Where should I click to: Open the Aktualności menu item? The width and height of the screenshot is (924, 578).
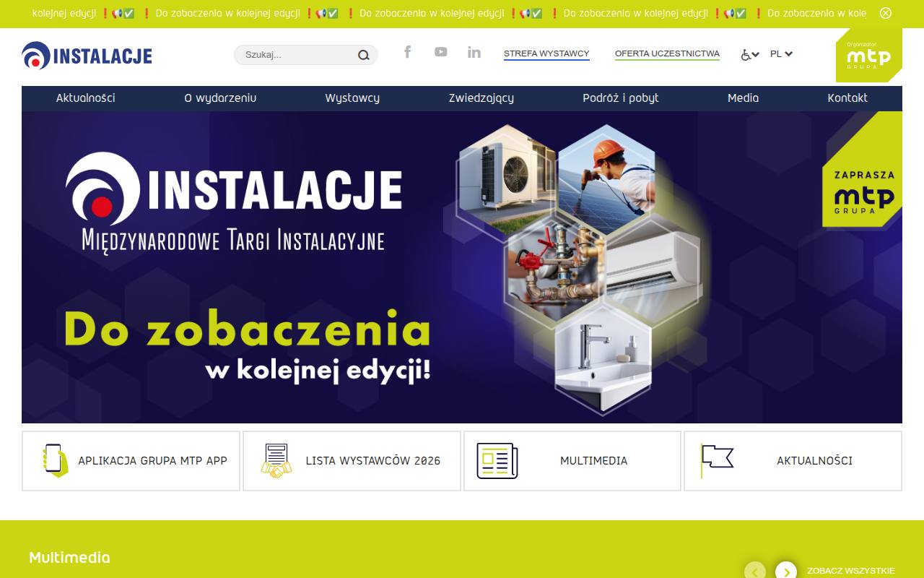pyautogui.click(x=86, y=98)
